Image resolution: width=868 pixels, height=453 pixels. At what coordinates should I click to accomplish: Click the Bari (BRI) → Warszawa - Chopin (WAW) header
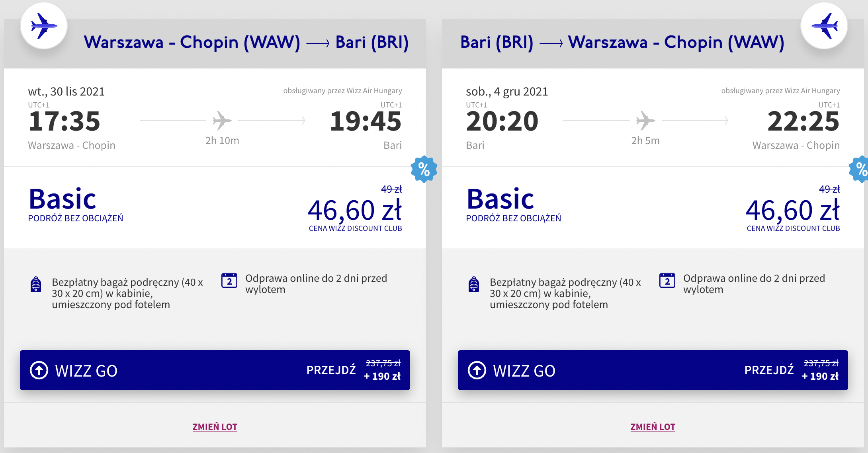(622, 42)
